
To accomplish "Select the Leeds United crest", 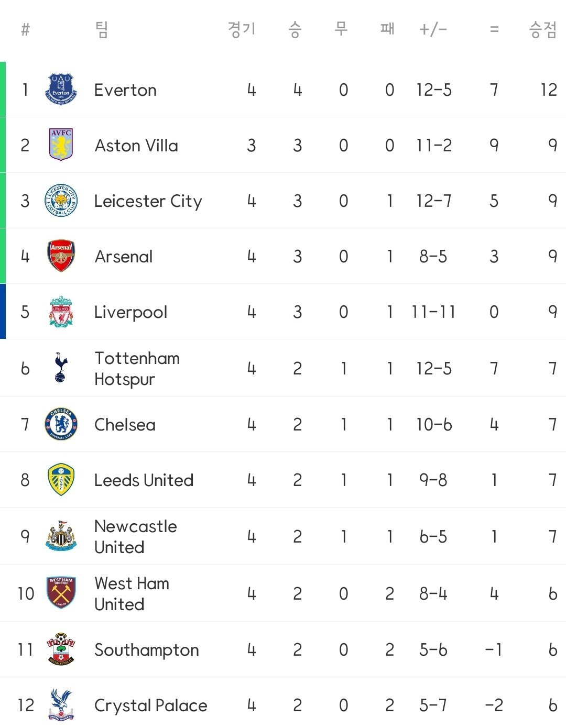I will tap(61, 480).
